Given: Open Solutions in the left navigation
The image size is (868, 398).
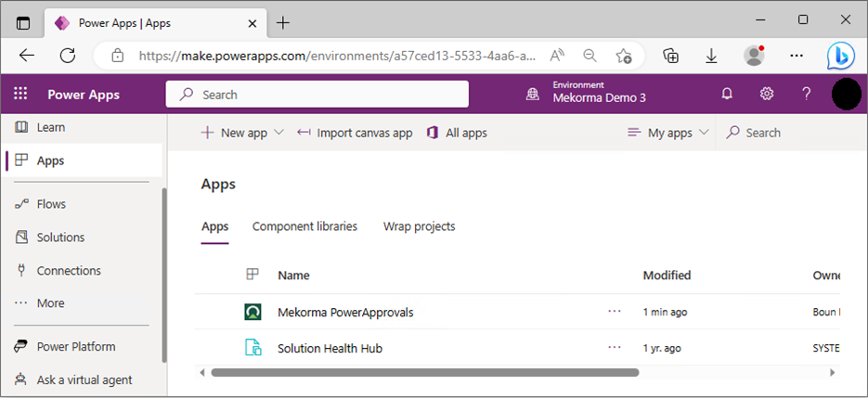Looking at the screenshot, I should (x=60, y=238).
